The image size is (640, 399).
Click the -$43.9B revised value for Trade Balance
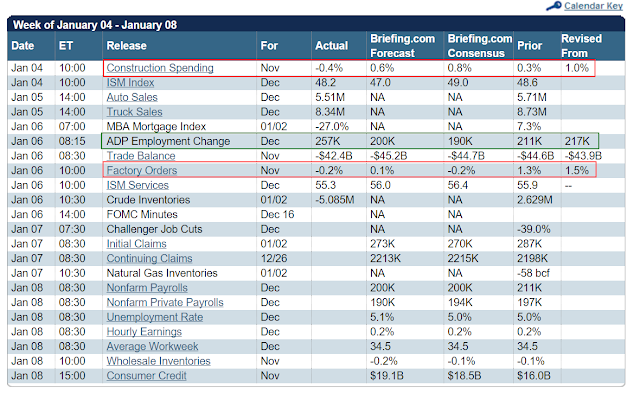click(583, 156)
